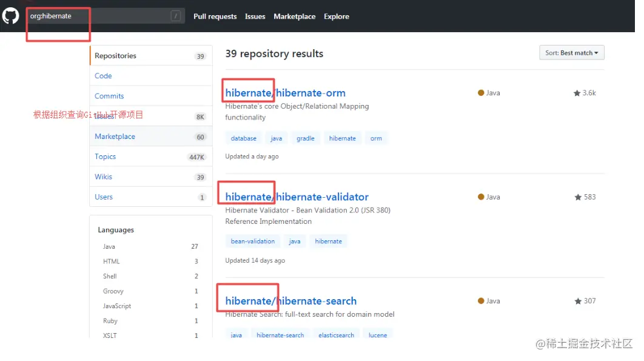Click the slash shortcut icon in search bar
The height and width of the screenshot is (361, 644).
pyautogui.click(x=175, y=16)
